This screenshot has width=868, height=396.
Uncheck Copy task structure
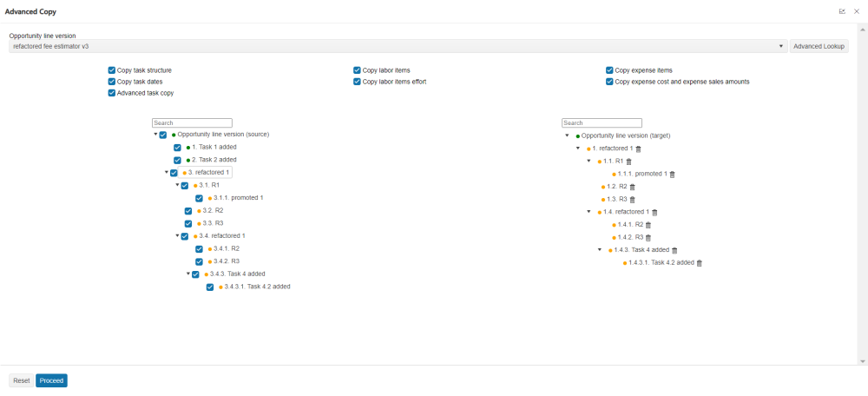112,70
